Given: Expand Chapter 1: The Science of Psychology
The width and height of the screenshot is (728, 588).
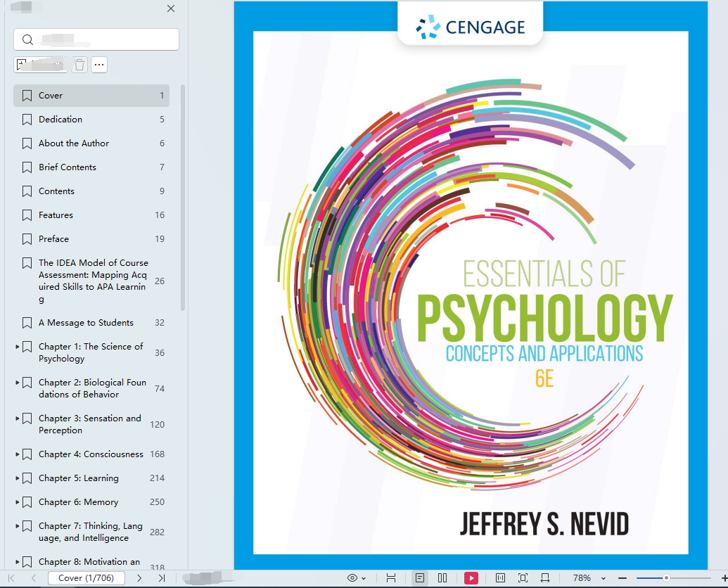Looking at the screenshot, I should point(17,346).
